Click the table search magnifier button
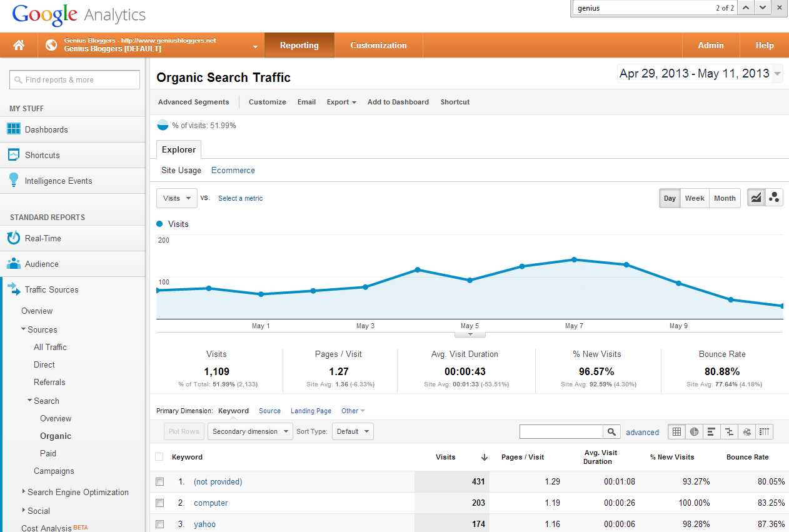 (x=611, y=432)
